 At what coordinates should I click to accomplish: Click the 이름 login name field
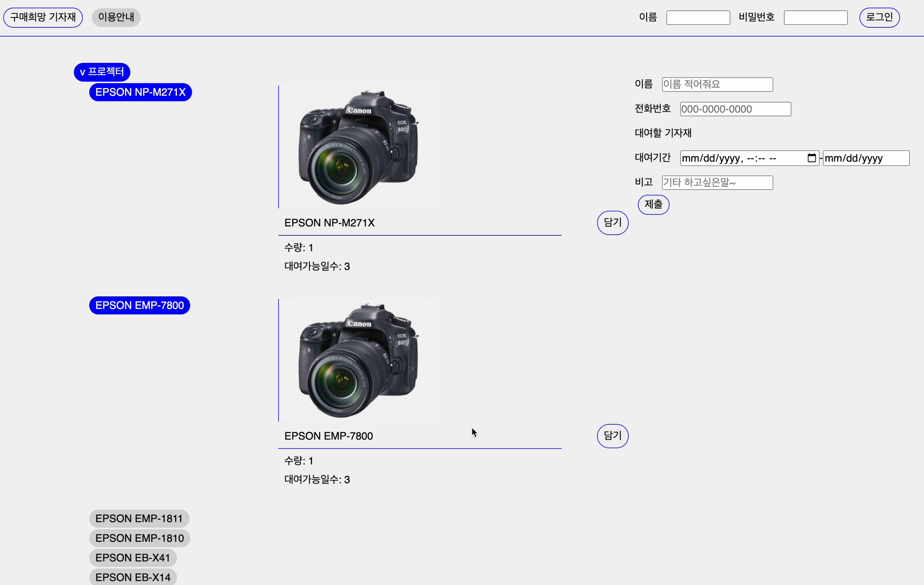pyautogui.click(x=698, y=17)
